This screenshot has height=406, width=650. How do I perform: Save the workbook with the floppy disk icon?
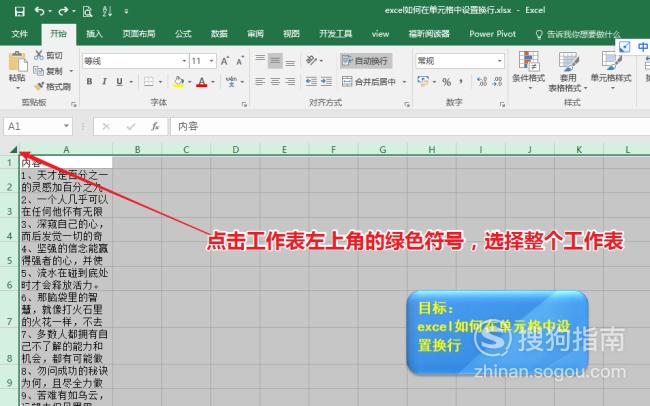click(19, 11)
